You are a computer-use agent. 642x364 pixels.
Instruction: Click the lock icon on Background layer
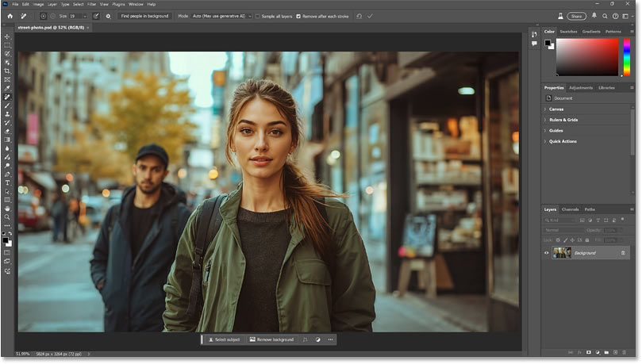(623, 253)
